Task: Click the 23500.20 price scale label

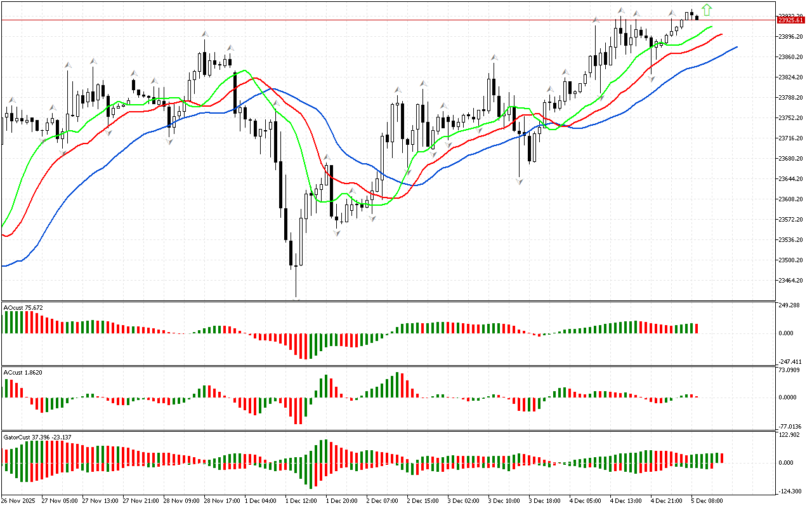Action: [x=790, y=260]
